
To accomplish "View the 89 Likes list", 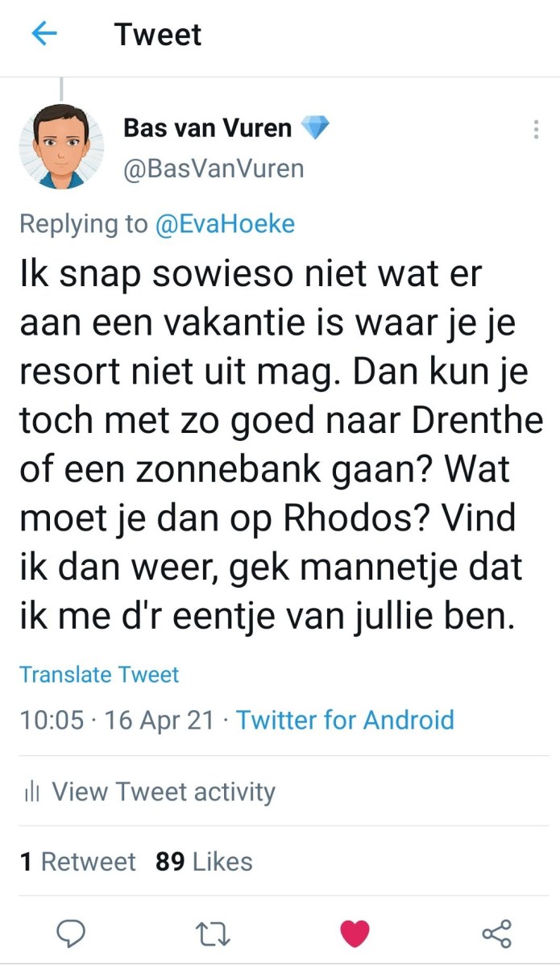I will [x=204, y=861].
